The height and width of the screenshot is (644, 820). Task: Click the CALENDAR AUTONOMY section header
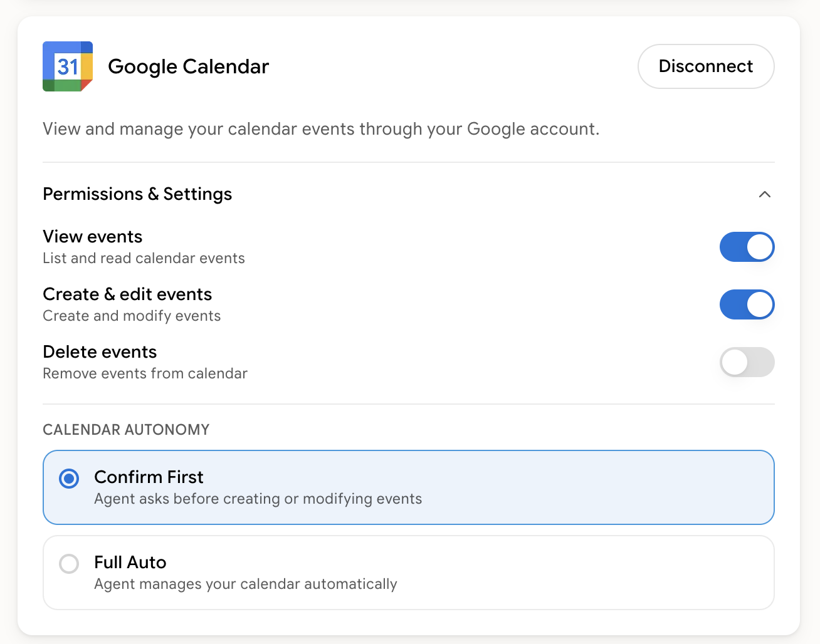(126, 430)
